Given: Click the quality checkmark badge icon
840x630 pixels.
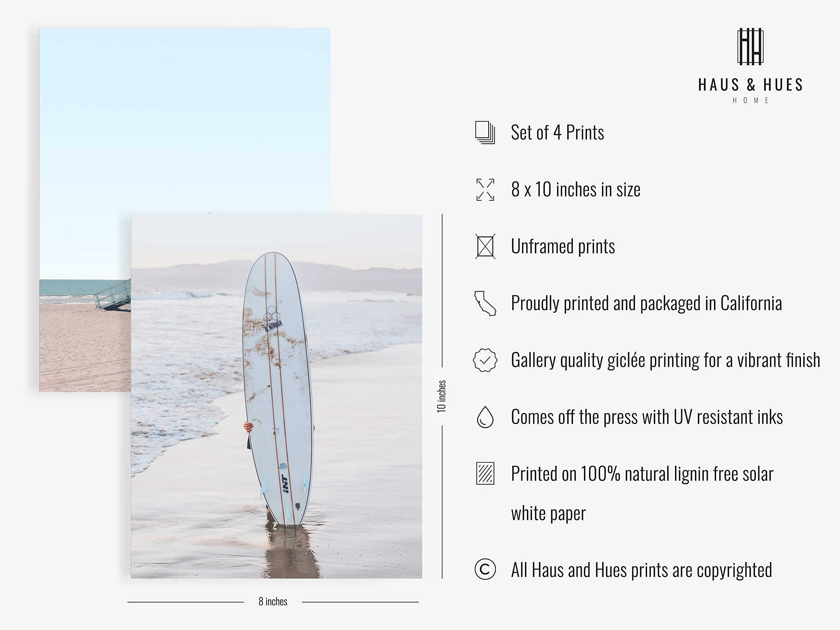Looking at the screenshot, I should (485, 360).
